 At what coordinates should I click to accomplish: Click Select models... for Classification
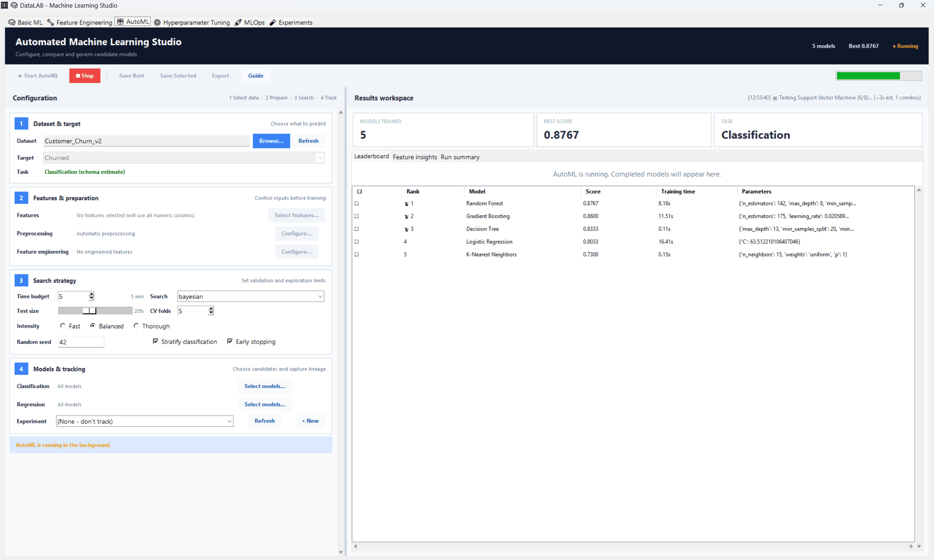point(265,386)
